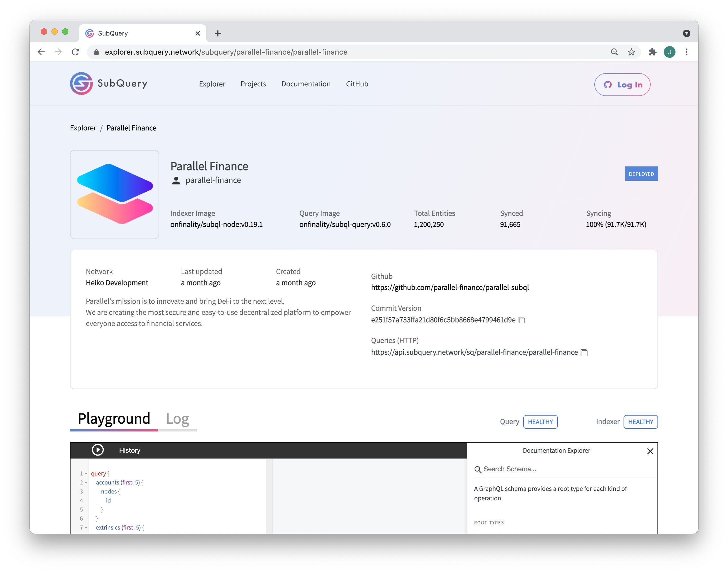Focus the Search Schema input field

point(566,469)
